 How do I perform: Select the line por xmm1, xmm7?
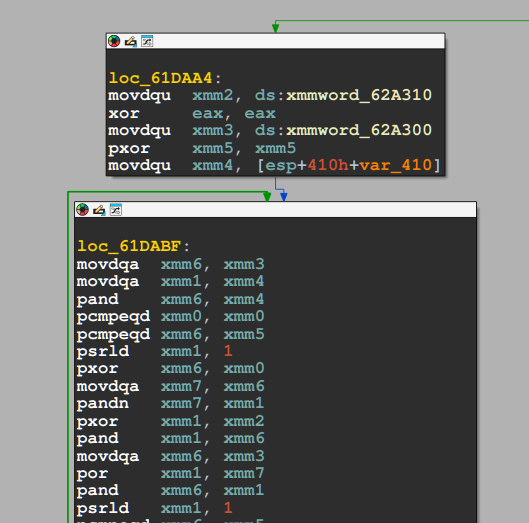coord(170,473)
